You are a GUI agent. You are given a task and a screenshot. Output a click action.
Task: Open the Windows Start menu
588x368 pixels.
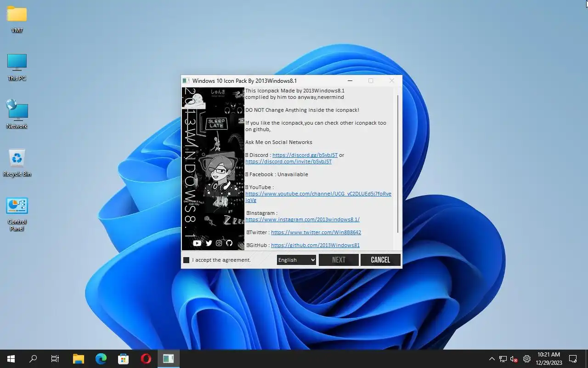point(11,359)
